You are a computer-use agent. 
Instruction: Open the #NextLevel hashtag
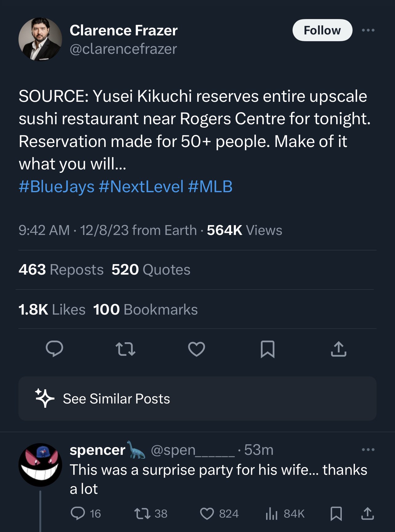tap(141, 187)
